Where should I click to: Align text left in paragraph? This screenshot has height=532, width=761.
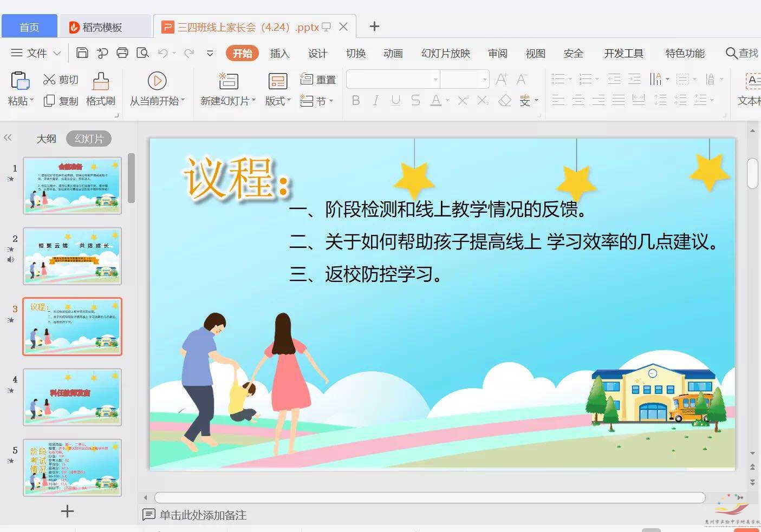[558, 100]
